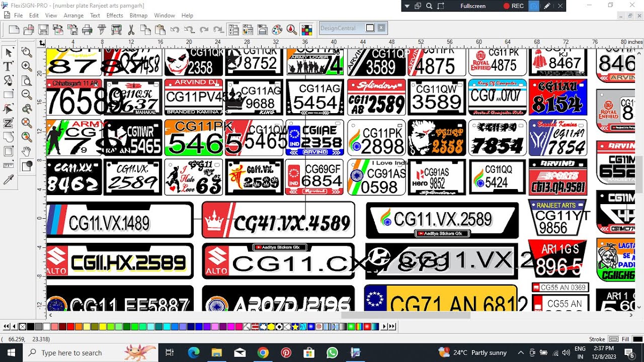Toggle the DesignCentral checkbox square
Viewport: 644px width, 362px height.
(x=370, y=28)
